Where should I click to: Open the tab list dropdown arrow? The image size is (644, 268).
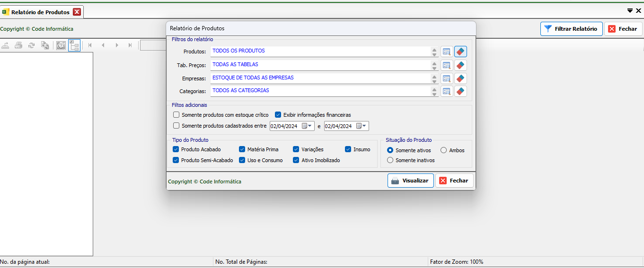point(630,10)
